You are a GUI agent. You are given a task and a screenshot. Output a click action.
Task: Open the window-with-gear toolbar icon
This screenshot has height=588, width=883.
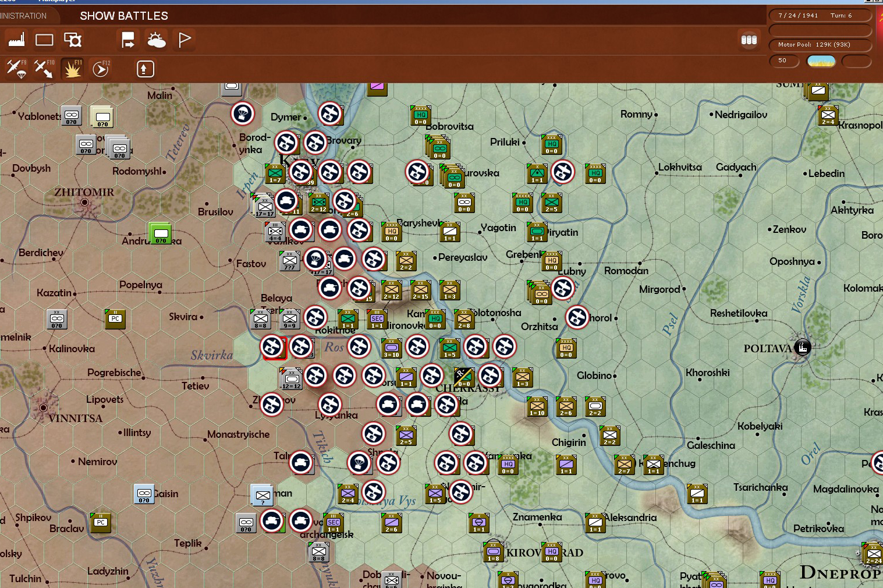coord(73,40)
